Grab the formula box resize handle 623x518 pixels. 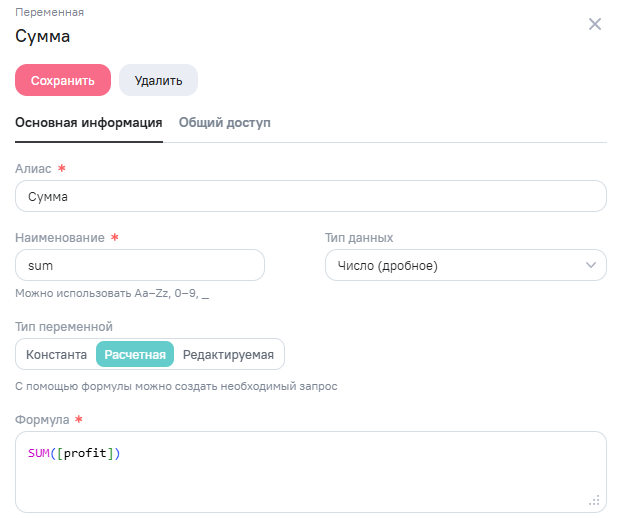click(x=594, y=500)
